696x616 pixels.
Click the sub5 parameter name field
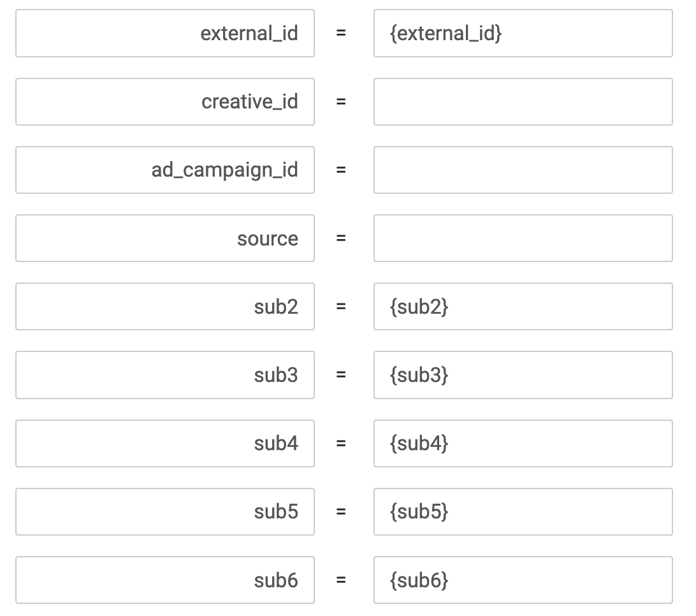(x=165, y=511)
